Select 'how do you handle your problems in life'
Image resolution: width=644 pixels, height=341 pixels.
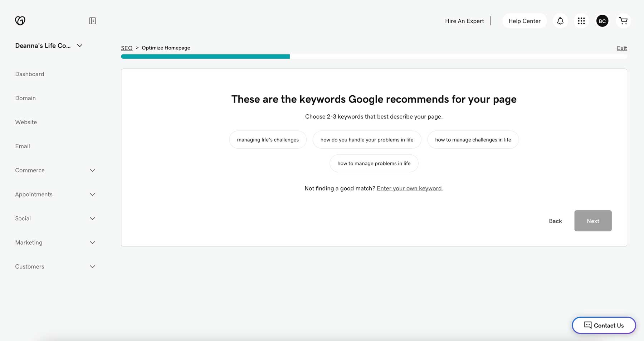click(367, 140)
